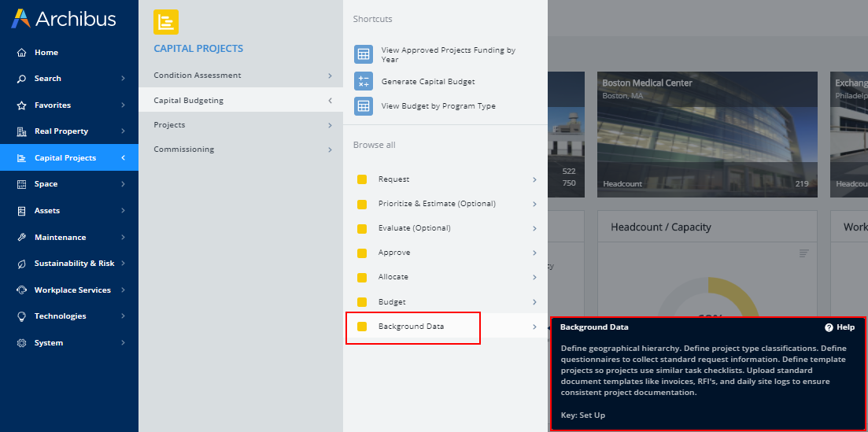
Task: Click the Real Property building icon
Action: pos(21,131)
